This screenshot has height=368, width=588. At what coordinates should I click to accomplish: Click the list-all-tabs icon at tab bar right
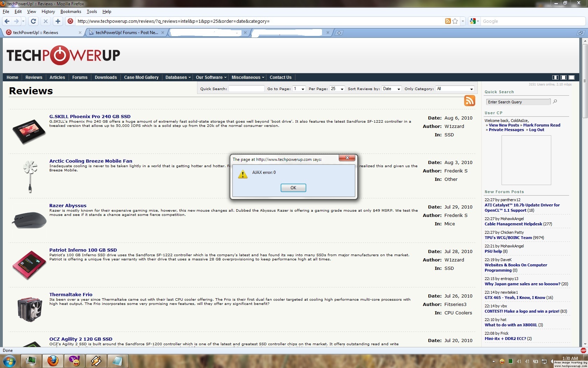581,33
